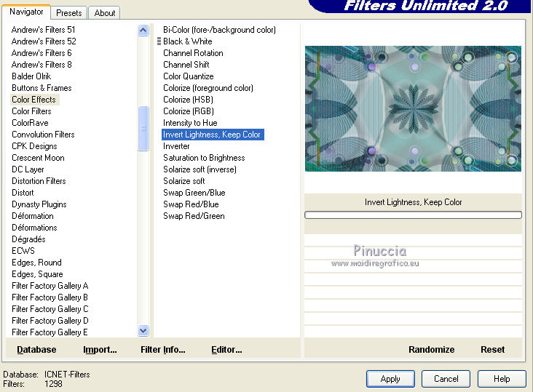Click the Database button
This screenshot has width=533, height=392.
pyautogui.click(x=36, y=350)
